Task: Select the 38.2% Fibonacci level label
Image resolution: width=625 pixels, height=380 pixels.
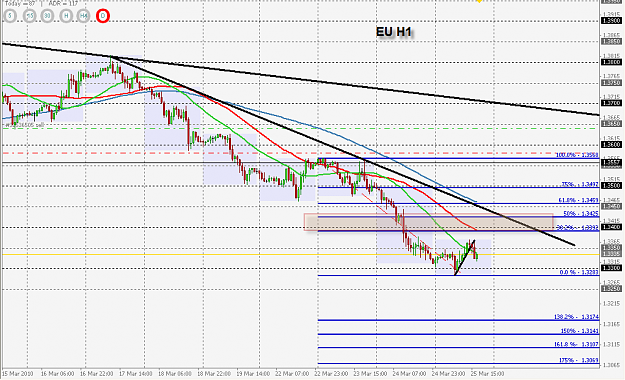Action: [x=577, y=227]
